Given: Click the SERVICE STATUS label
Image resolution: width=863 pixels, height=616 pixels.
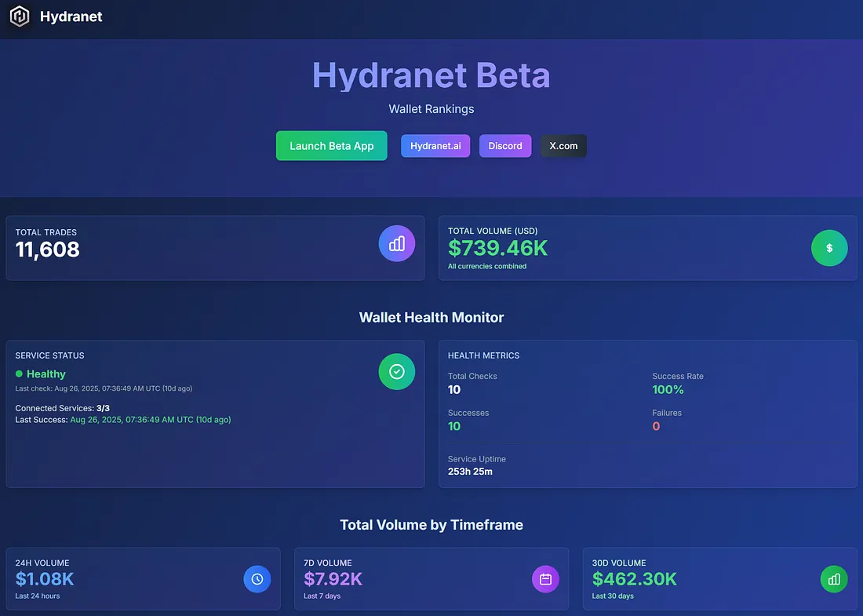Looking at the screenshot, I should (49, 355).
